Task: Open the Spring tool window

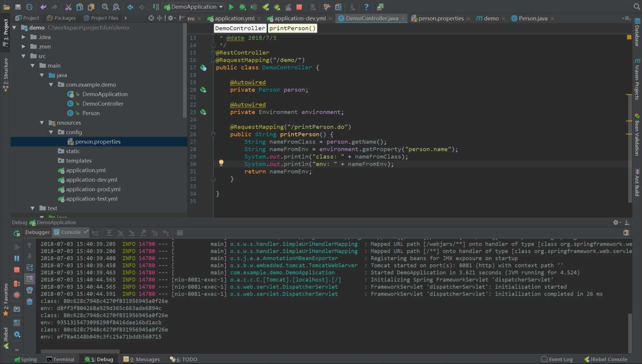Action: pos(25,359)
